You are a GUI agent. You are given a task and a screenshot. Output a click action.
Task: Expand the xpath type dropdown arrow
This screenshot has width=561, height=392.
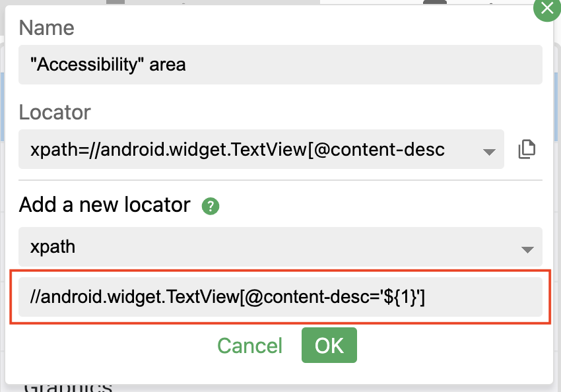[x=527, y=249]
